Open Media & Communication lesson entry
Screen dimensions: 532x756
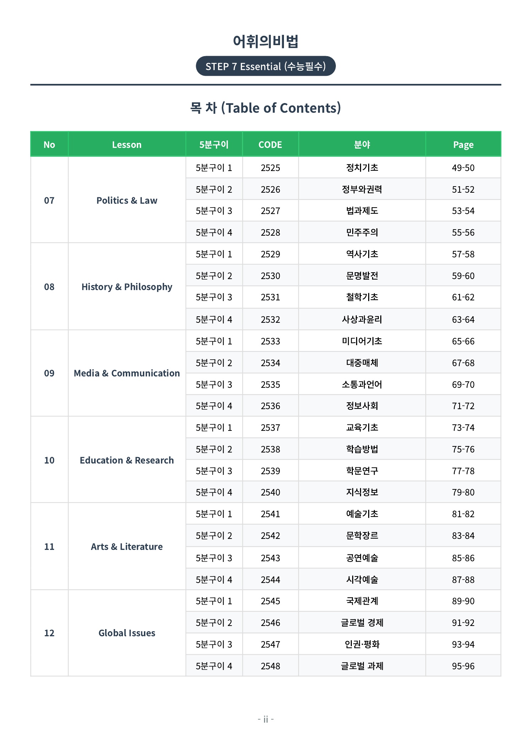pos(127,373)
